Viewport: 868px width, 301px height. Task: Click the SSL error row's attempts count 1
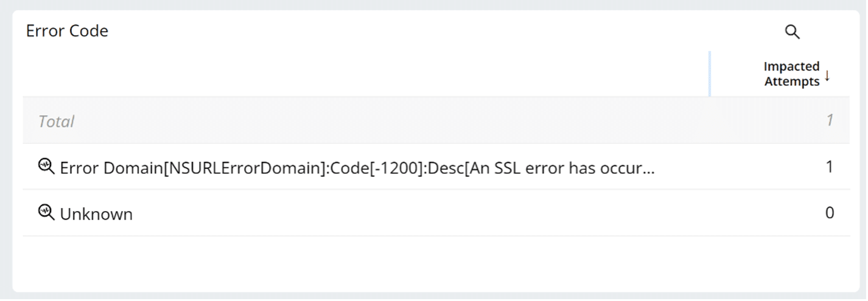click(x=829, y=167)
